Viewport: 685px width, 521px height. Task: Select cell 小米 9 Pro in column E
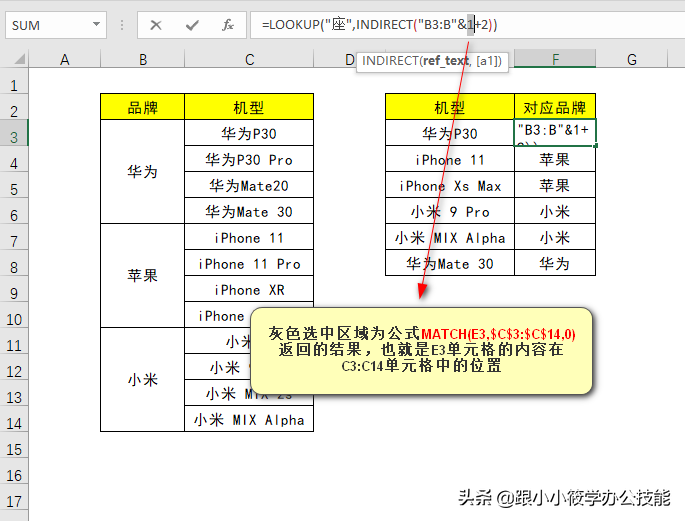[x=450, y=211]
